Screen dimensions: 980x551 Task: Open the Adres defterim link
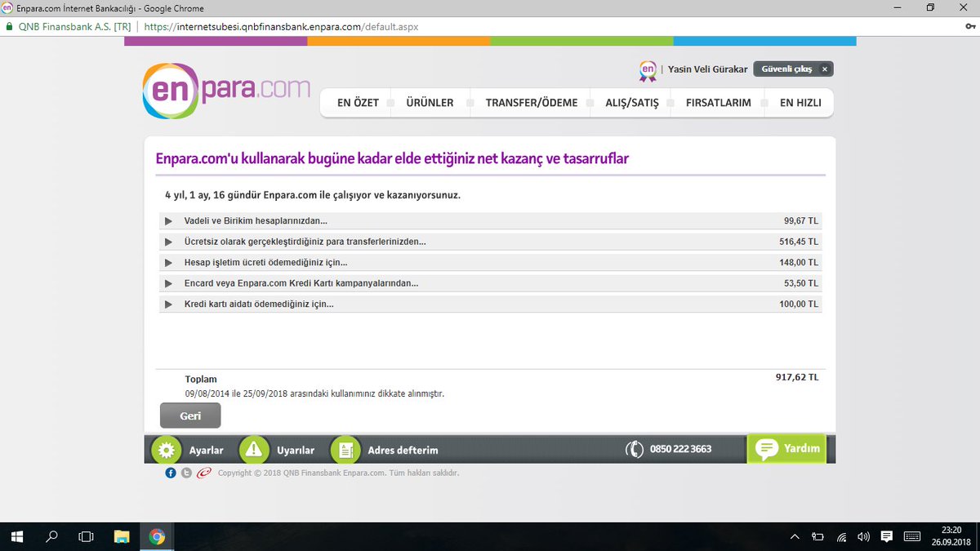tap(403, 451)
